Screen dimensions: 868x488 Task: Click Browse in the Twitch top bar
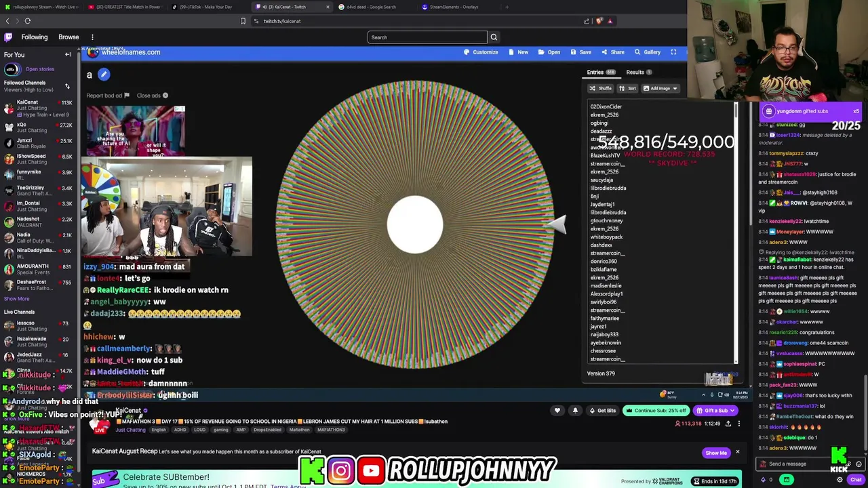click(x=68, y=37)
